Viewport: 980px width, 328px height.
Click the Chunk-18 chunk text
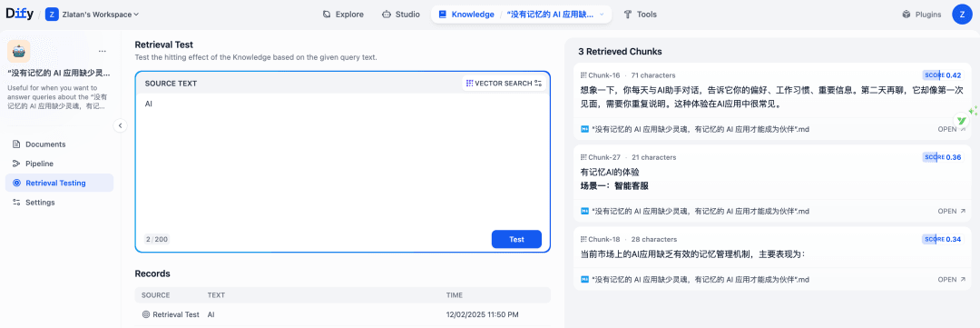[693, 254]
